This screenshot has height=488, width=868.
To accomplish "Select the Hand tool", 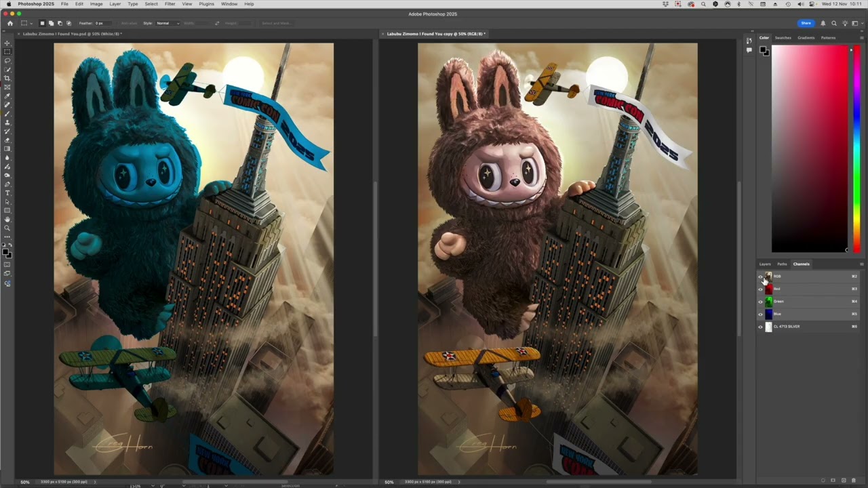I will coord(7,219).
